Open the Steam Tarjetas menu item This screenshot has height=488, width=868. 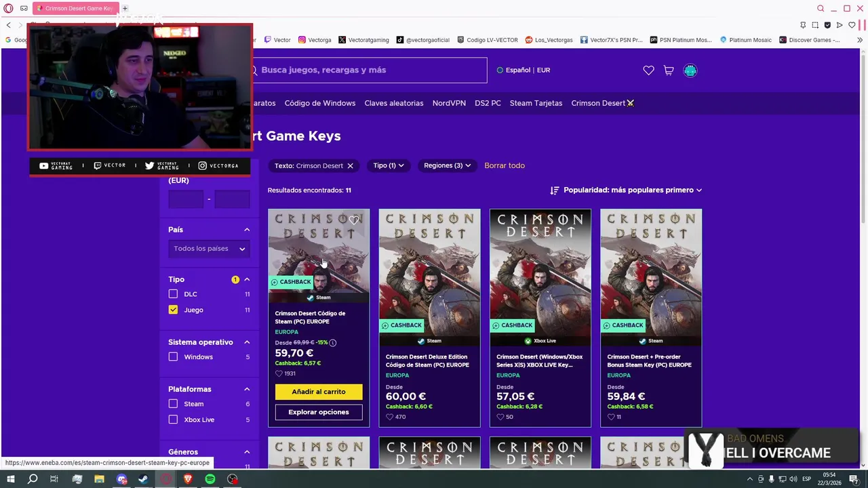point(536,103)
